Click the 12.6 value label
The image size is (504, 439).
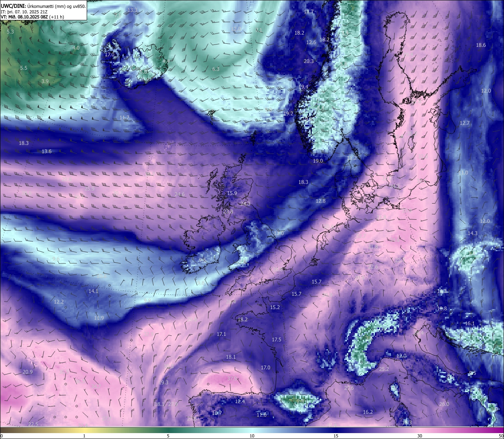click(311, 42)
